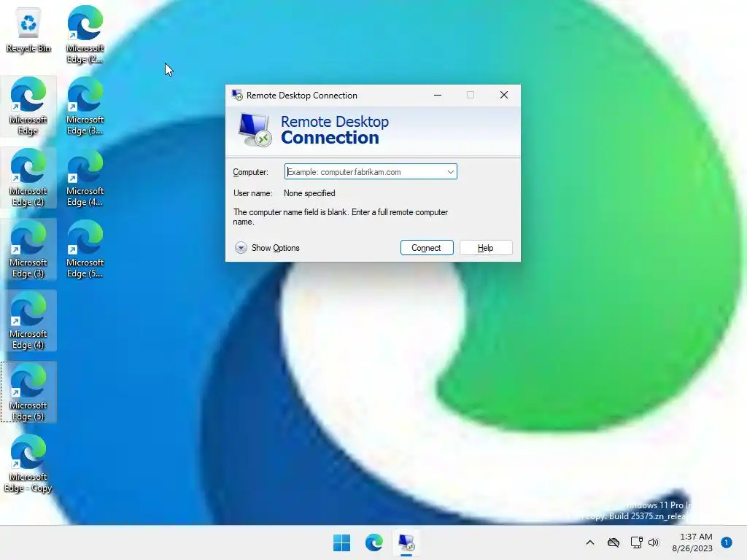Viewport: 747px width, 560px height.
Task: Select the Microsoft Edge (4... shortcut in second column
Action: coord(85,178)
